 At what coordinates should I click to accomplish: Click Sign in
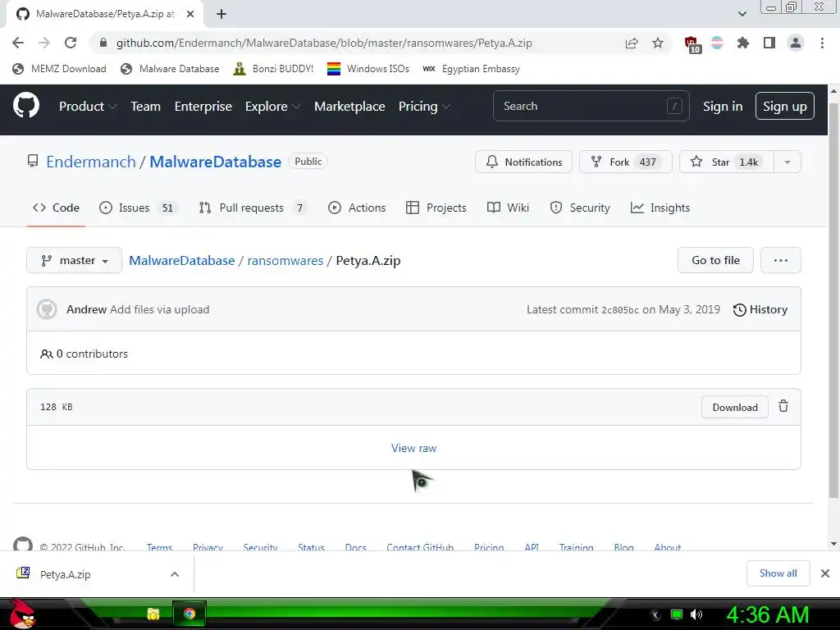[723, 106]
